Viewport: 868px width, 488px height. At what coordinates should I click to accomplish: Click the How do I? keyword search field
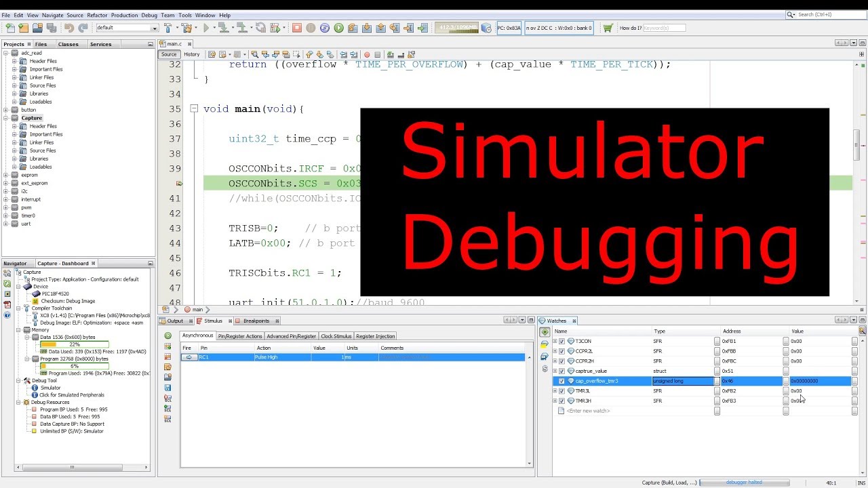click(664, 28)
